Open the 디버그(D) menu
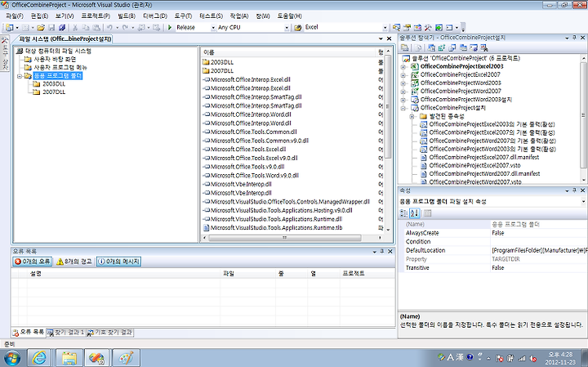 (155, 16)
